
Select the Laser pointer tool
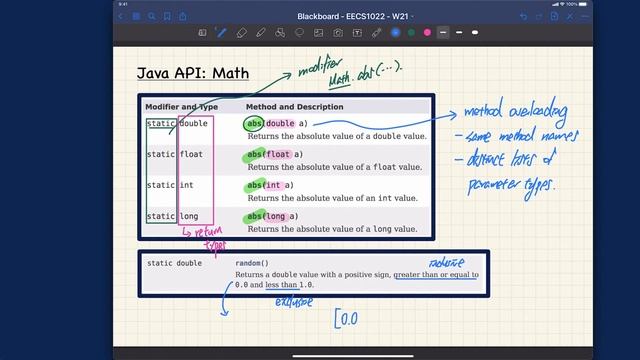pos(376,33)
